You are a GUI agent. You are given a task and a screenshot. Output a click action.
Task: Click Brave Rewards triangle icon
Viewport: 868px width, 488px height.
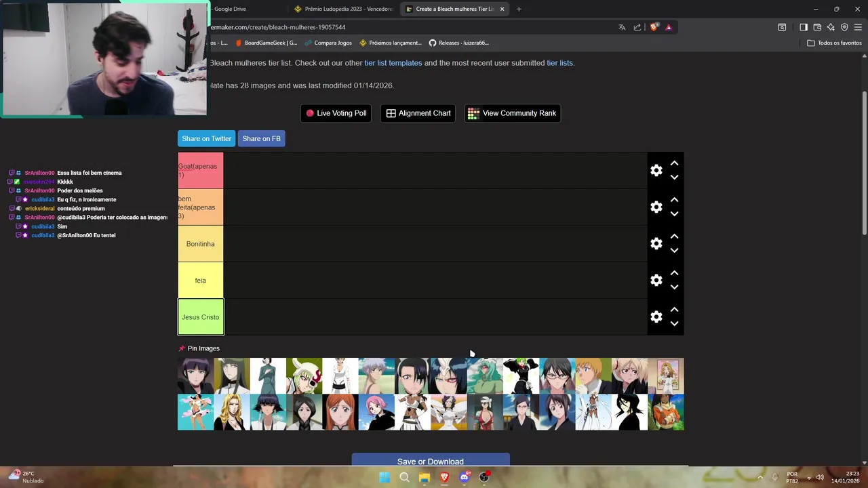[669, 27]
